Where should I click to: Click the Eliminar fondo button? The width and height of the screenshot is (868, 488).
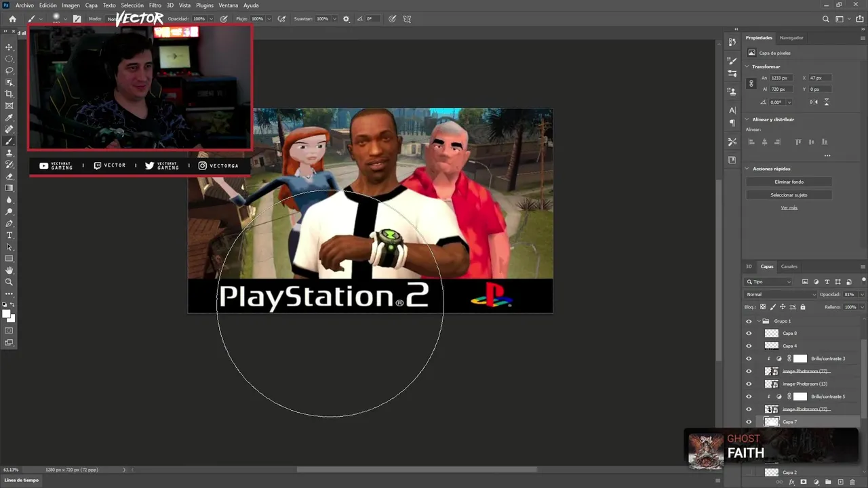coord(789,182)
